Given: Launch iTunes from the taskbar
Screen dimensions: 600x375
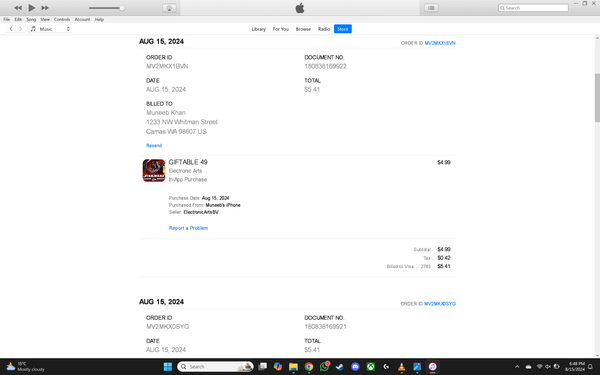Looking at the screenshot, I should [x=432, y=367].
